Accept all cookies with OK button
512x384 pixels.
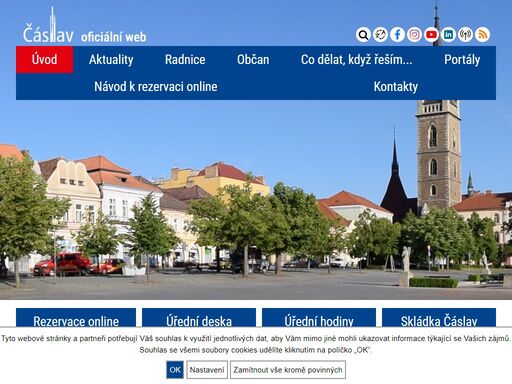coord(175,370)
